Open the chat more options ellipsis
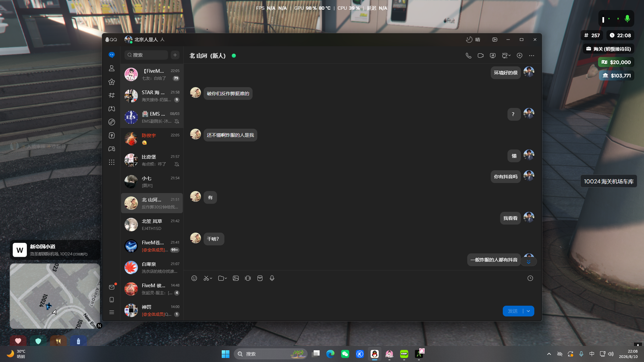 [x=532, y=56]
